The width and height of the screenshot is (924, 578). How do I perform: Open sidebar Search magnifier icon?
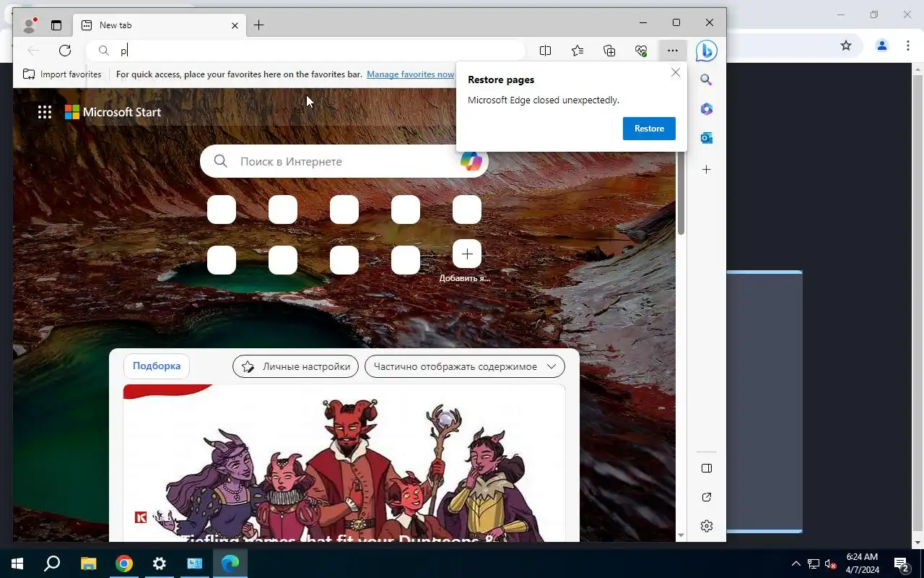pos(707,80)
